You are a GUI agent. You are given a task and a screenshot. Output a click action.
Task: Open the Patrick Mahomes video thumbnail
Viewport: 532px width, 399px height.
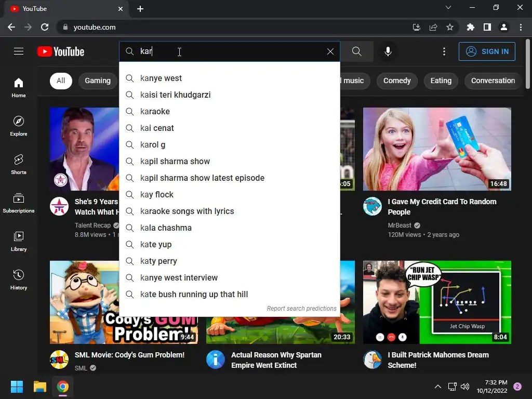point(437,302)
